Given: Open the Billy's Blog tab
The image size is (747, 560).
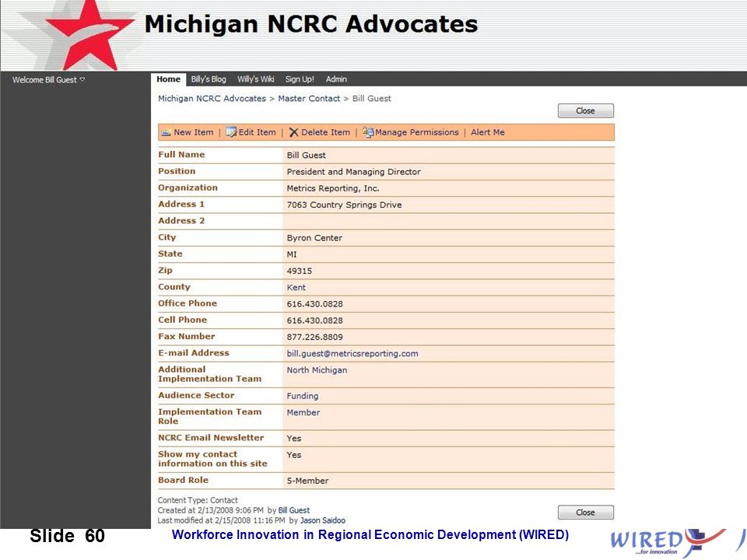Looking at the screenshot, I should pyautogui.click(x=209, y=79).
